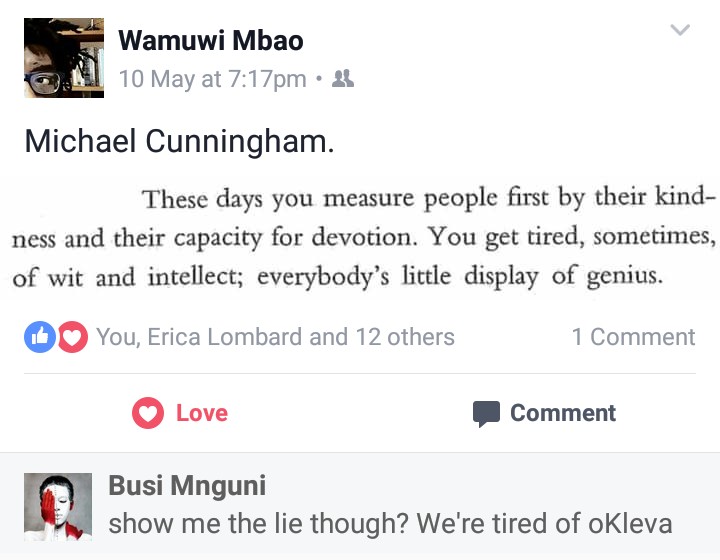
Task: Click the friends audience icon beside timestamp
Action: coord(343,78)
